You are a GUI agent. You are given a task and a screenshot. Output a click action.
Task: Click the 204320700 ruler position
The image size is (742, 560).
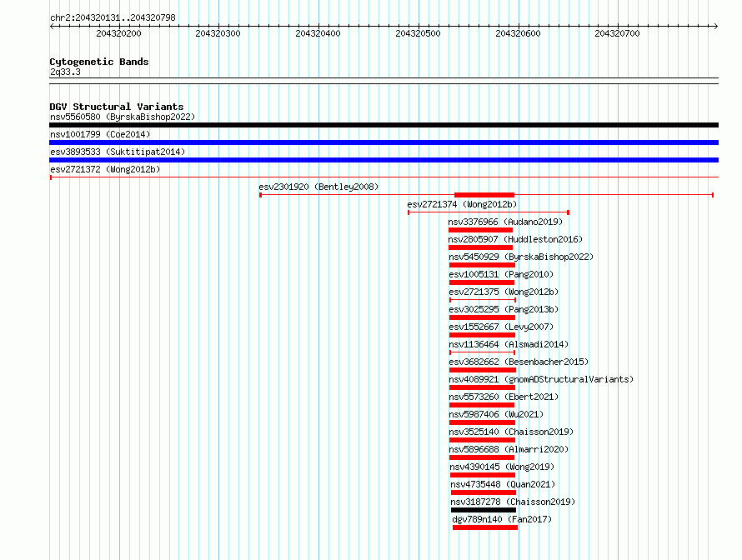click(617, 33)
